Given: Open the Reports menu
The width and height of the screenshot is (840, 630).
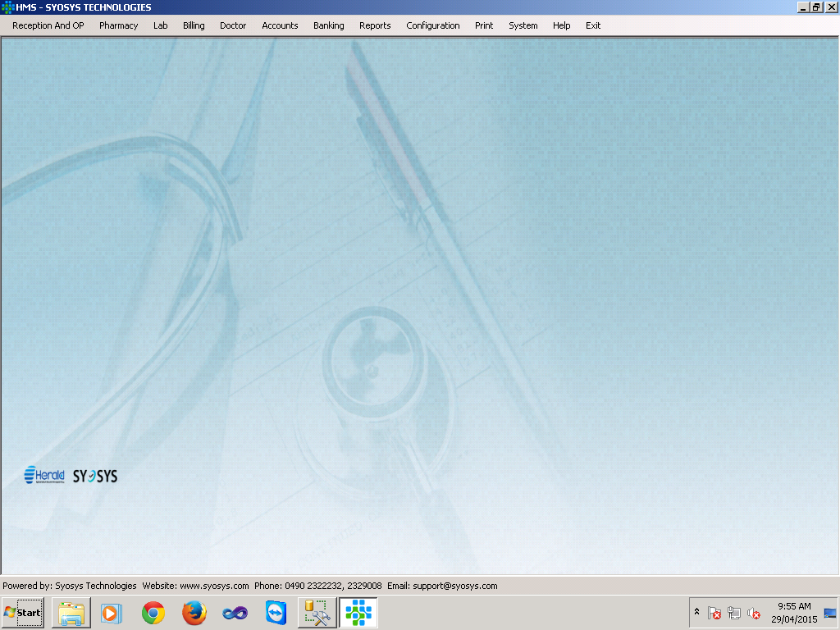Looking at the screenshot, I should pyautogui.click(x=375, y=25).
